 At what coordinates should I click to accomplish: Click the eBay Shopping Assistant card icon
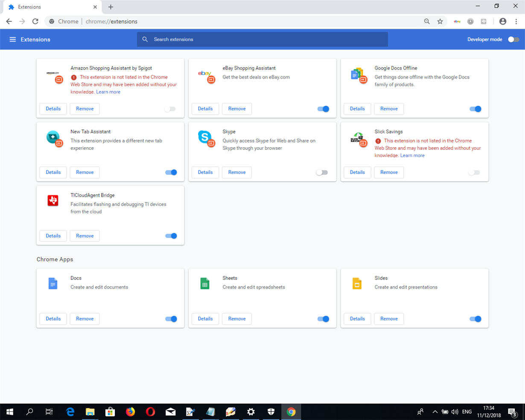pos(206,76)
